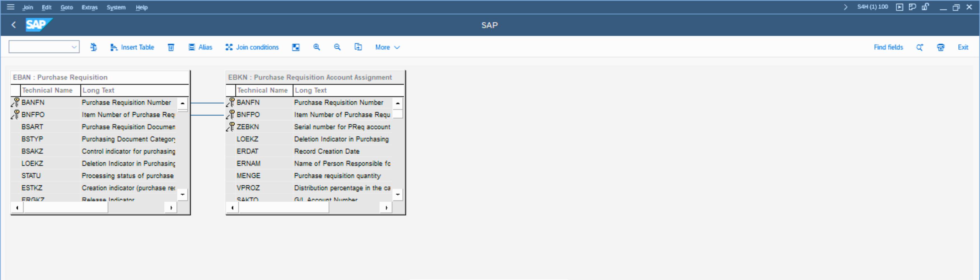Viewport: 980px width, 280px height.
Task: Click the Join conditions button
Action: click(x=252, y=47)
